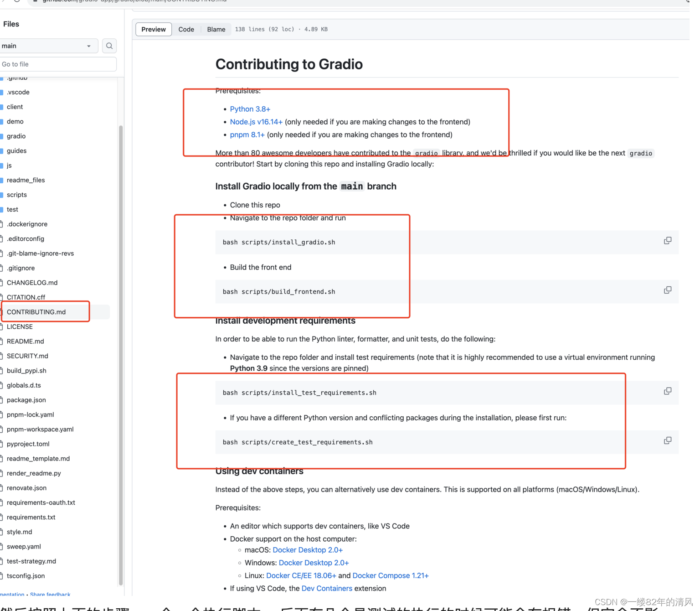Switch to the Blame tab

click(216, 29)
